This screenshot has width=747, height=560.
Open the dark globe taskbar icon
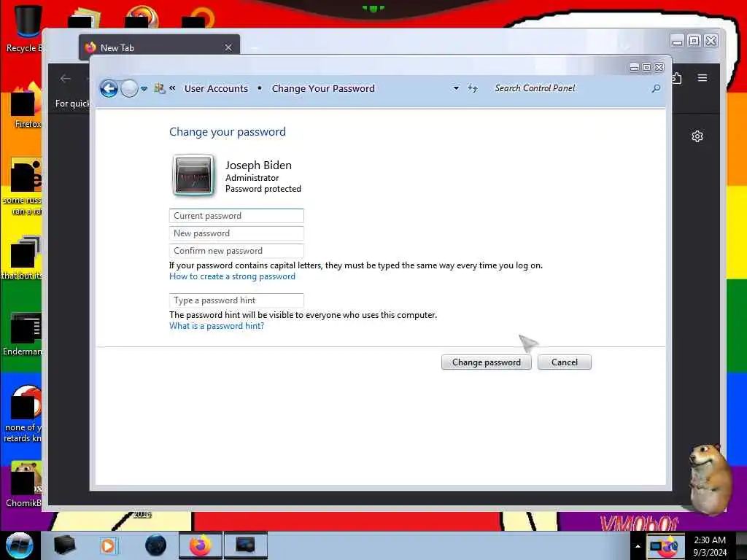tap(156, 545)
